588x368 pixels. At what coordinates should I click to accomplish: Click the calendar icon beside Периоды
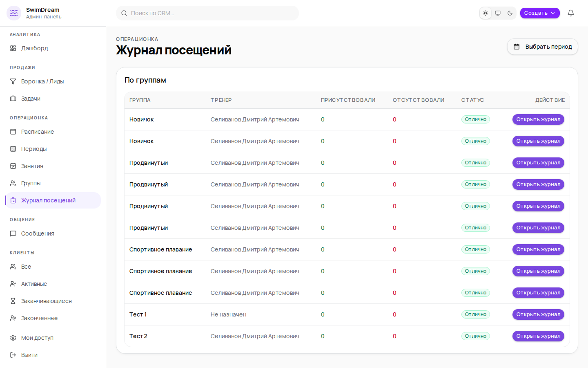pyautogui.click(x=13, y=149)
